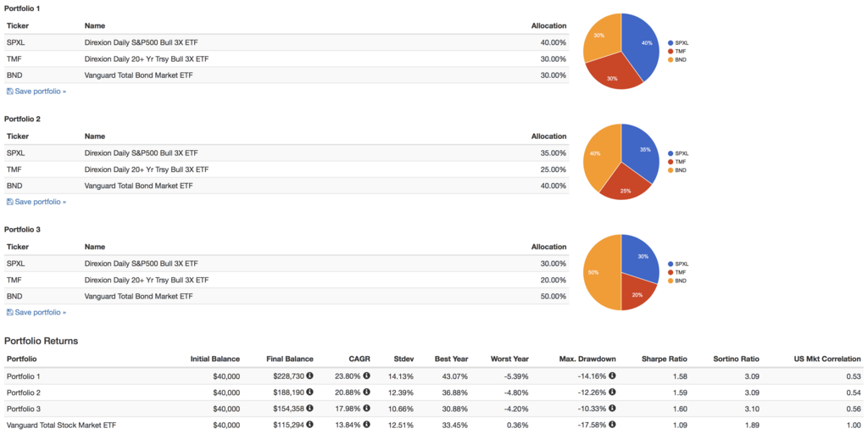Click the Best Year column header
Screen dimensions: 868x434
[x=452, y=359]
